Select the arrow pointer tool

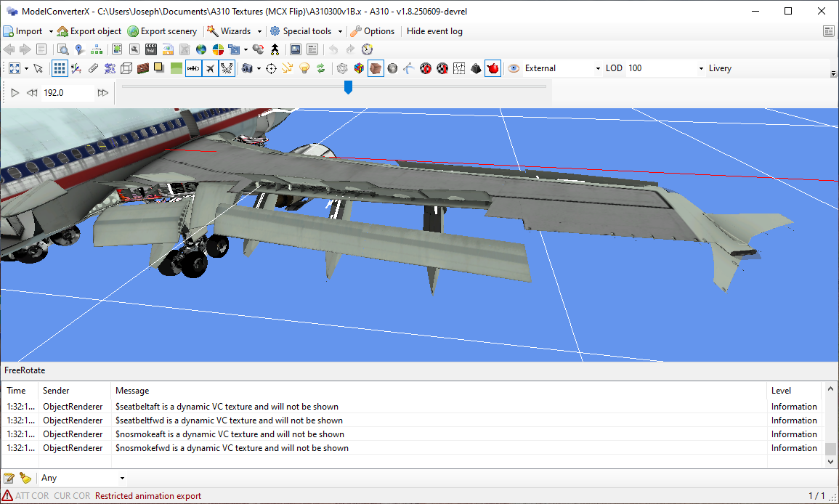tap(38, 68)
